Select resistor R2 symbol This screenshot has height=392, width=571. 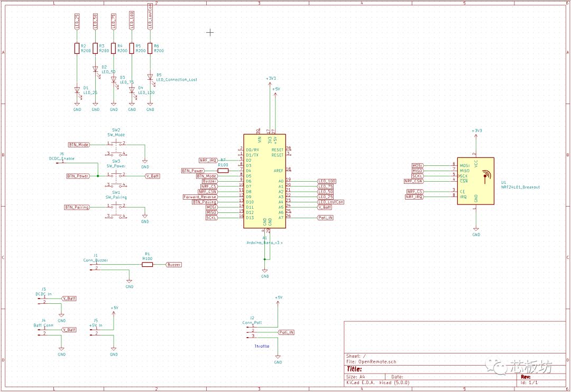pos(77,48)
